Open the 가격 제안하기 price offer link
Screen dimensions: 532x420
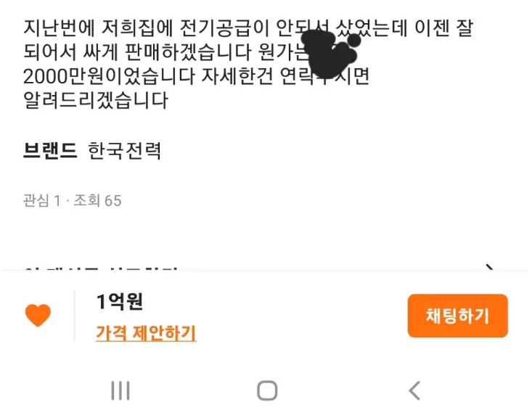point(146,333)
